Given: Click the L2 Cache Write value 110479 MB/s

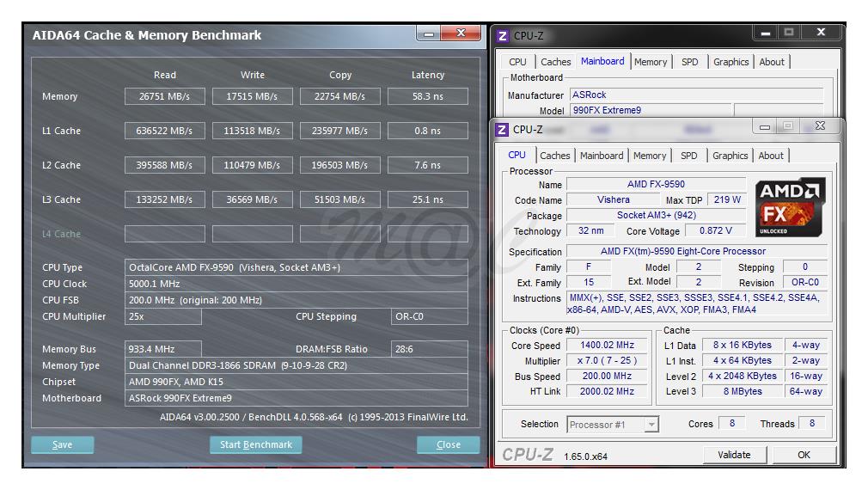Looking at the screenshot, I should tap(253, 165).
